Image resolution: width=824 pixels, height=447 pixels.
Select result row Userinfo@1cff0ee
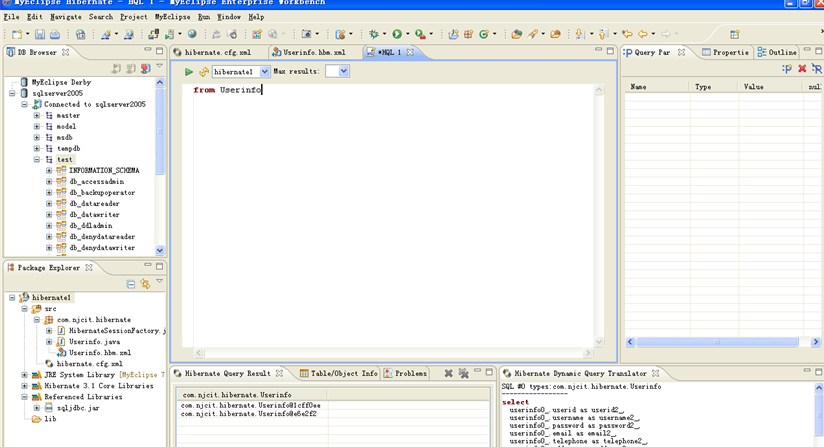[x=251, y=406]
